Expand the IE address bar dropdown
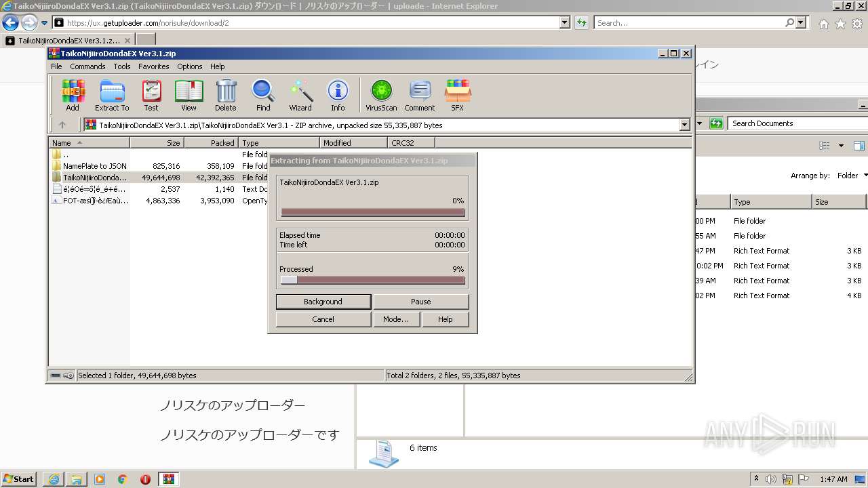 coord(565,23)
